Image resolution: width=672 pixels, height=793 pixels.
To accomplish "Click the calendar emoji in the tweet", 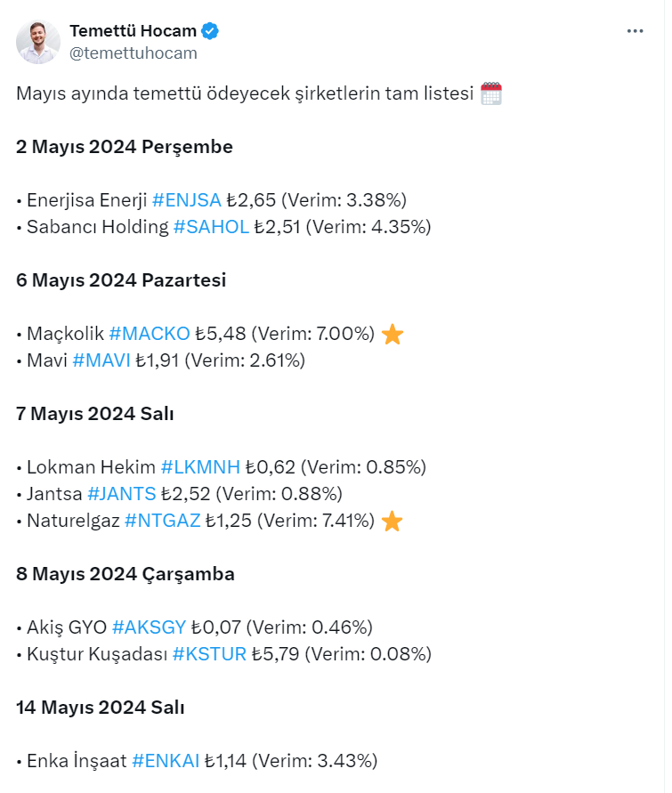I will point(491,93).
